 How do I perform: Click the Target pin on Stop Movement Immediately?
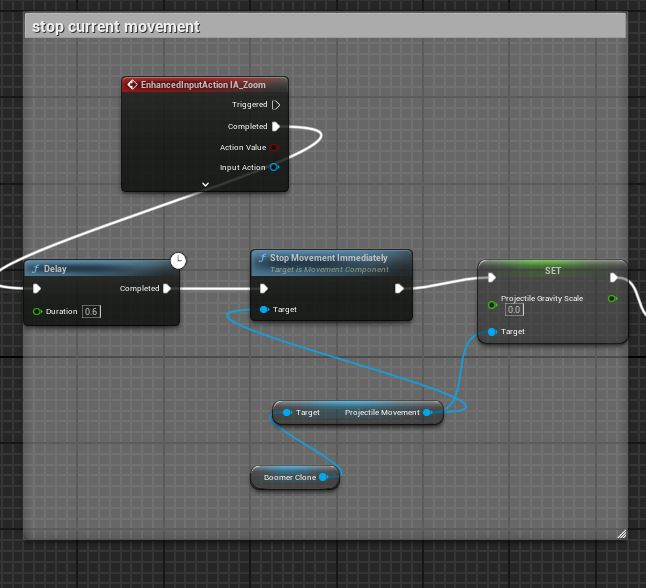click(264, 310)
